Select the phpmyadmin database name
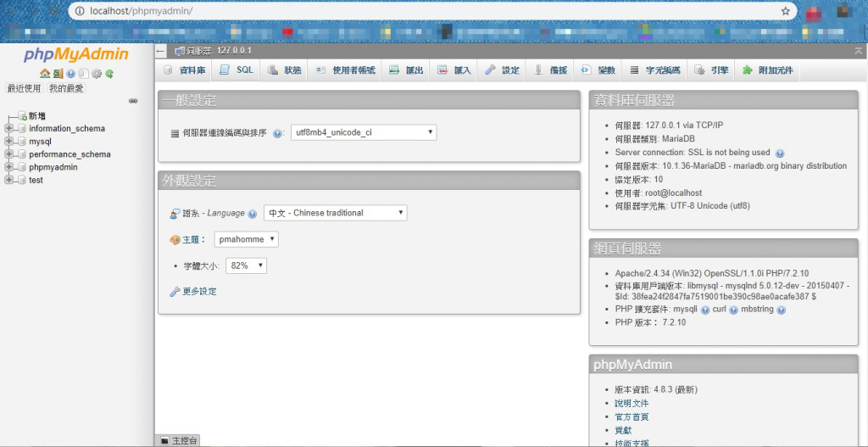868x447 pixels. (x=53, y=167)
